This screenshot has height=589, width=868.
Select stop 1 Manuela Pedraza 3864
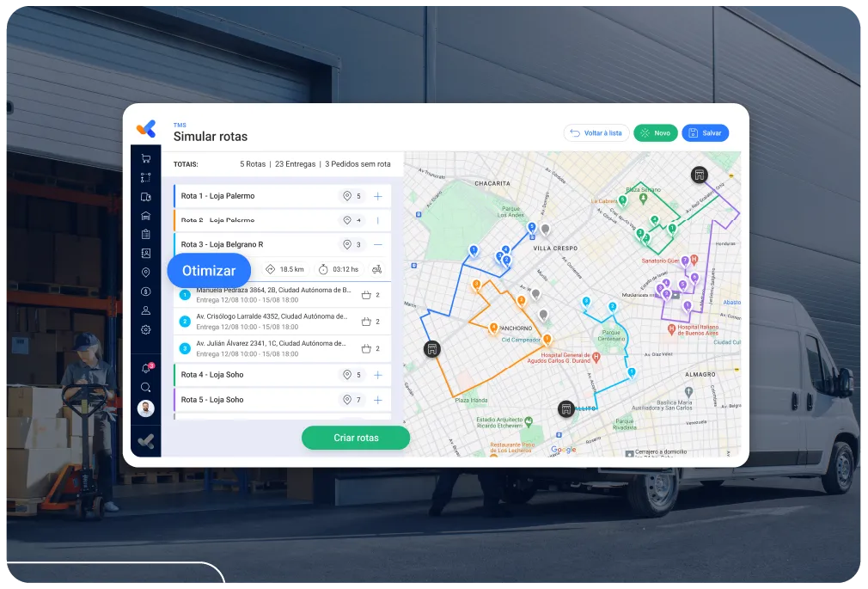click(283, 295)
